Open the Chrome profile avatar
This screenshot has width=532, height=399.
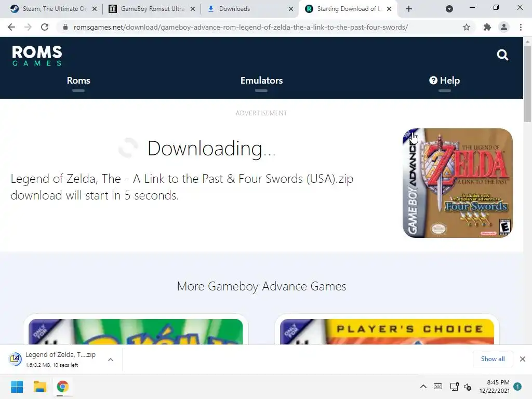(504, 27)
